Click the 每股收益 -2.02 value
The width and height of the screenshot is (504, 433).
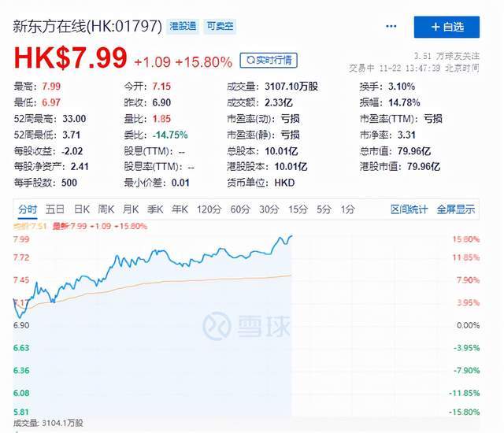(x=72, y=151)
